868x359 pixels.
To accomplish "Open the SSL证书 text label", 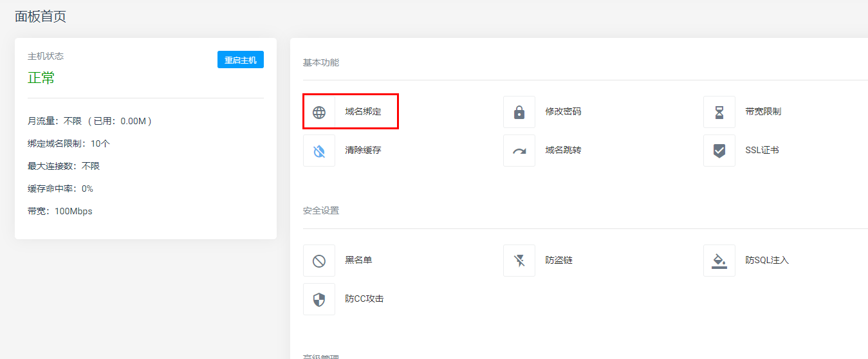I will (x=762, y=150).
